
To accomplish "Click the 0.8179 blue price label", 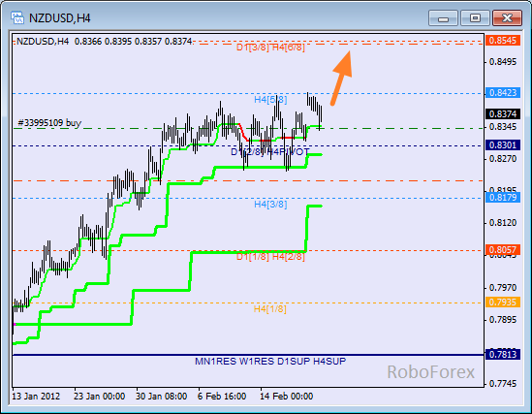I will 503,198.
